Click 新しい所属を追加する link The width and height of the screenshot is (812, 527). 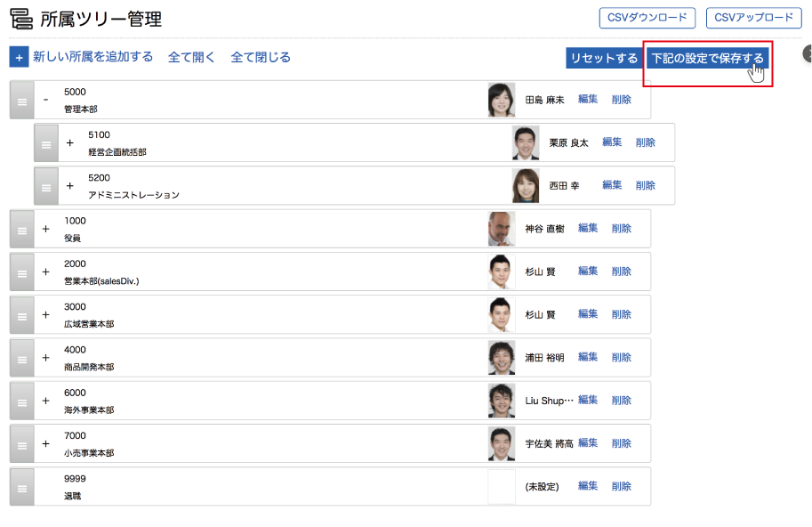pos(93,57)
